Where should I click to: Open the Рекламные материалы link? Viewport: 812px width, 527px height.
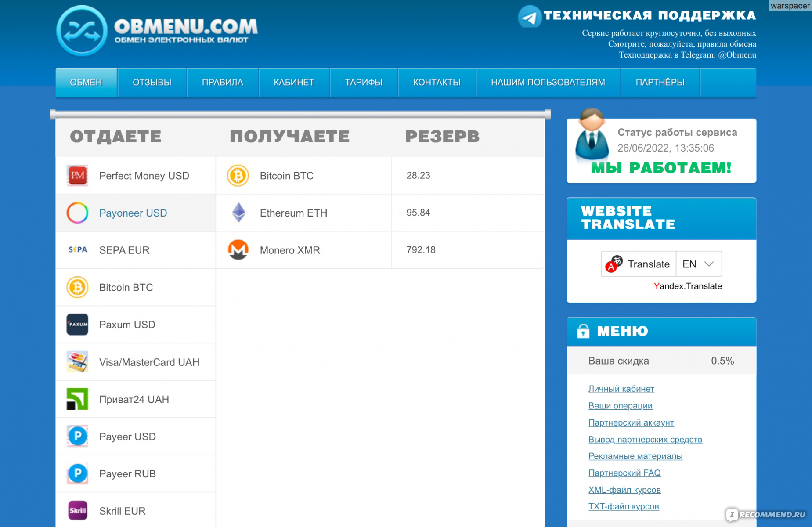point(635,456)
